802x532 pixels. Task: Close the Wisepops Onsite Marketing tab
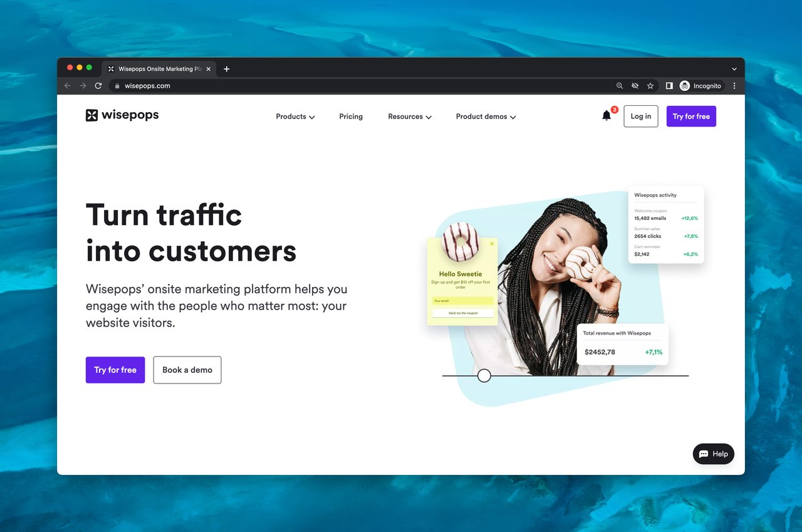point(209,69)
